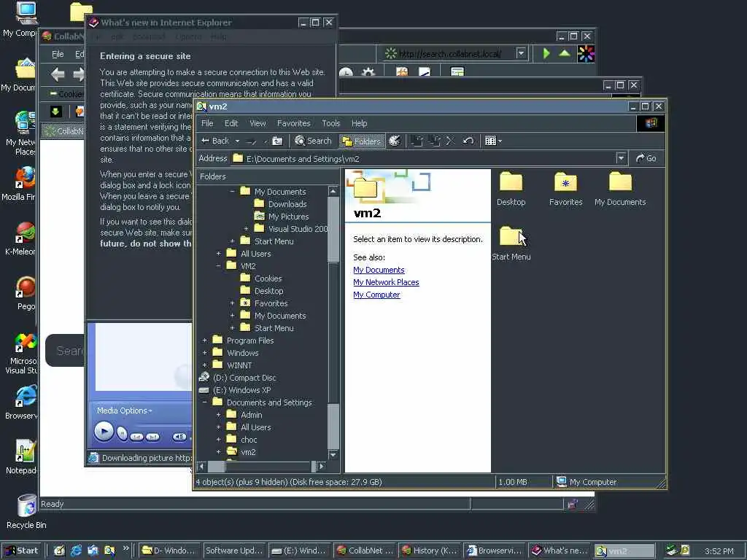Launch Internet Explorer from quick launch
Viewport: 747px width, 560px height.
[x=76, y=551]
